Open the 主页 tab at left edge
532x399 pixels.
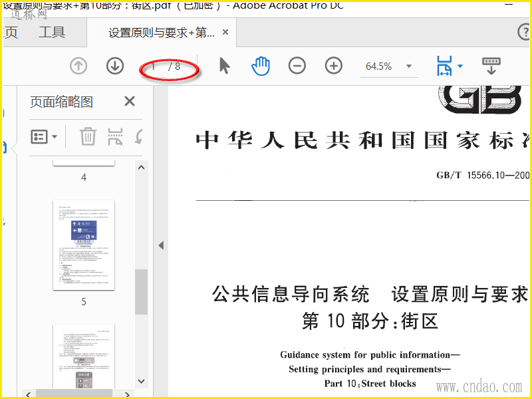point(10,33)
